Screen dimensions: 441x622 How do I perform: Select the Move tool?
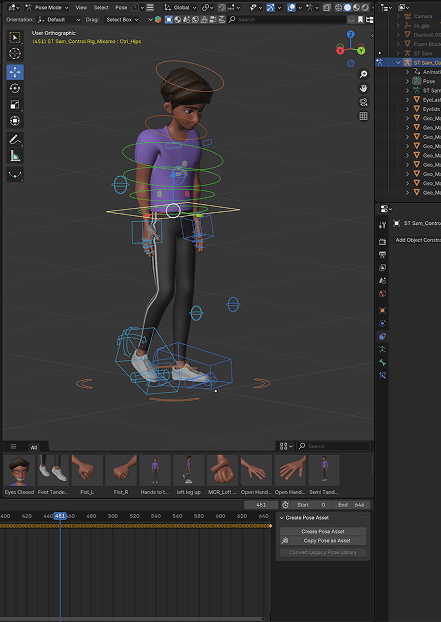pyautogui.click(x=15, y=72)
